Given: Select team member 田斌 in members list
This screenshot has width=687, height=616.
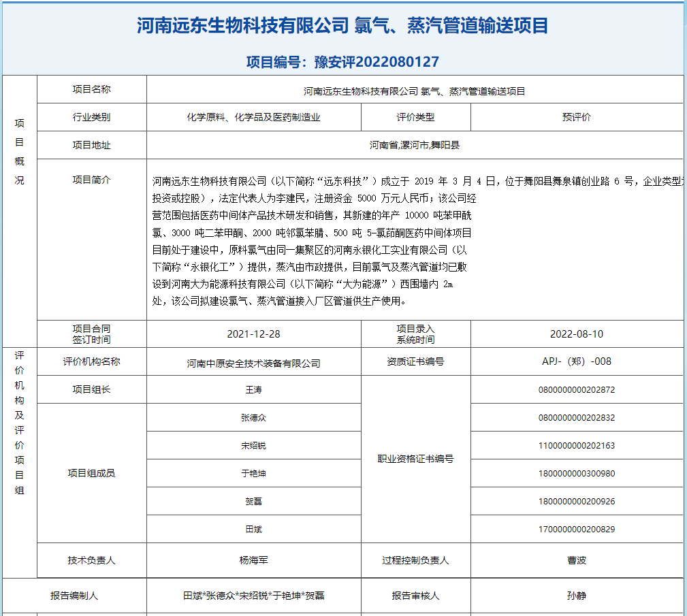Looking at the screenshot, I should [253, 530].
